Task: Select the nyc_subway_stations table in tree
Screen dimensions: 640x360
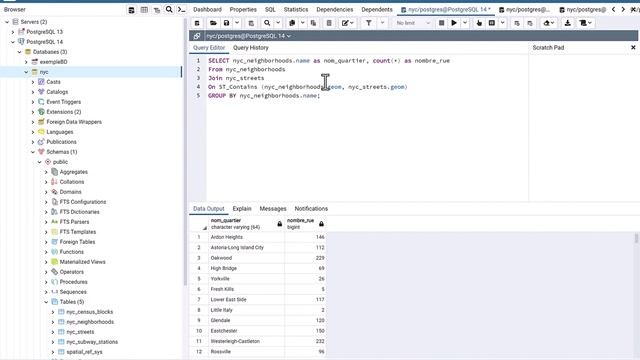Action: (92, 342)
